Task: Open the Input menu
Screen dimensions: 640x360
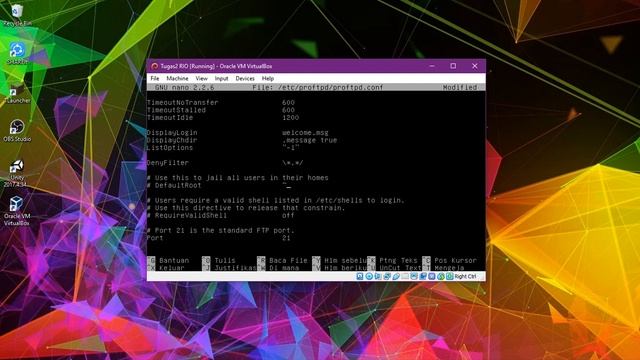Action: [x=221, y=78]
